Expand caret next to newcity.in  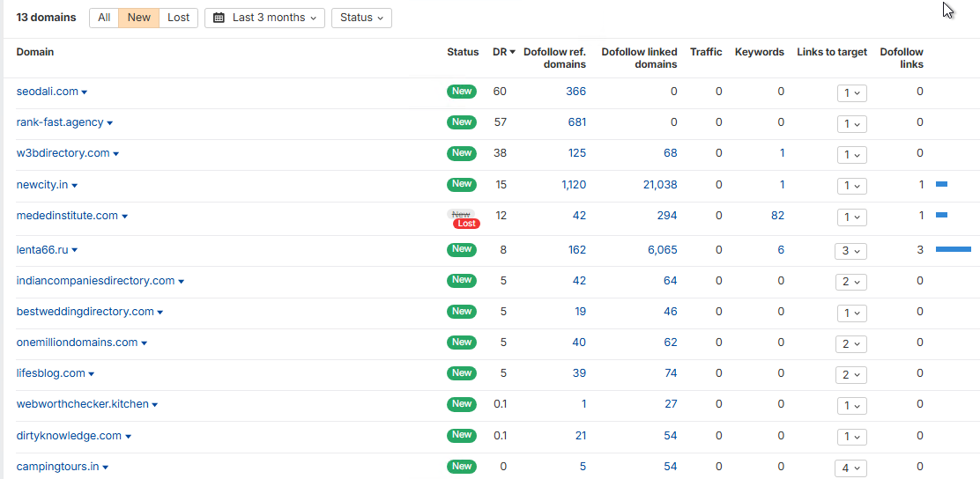click(x=74, y=186)
